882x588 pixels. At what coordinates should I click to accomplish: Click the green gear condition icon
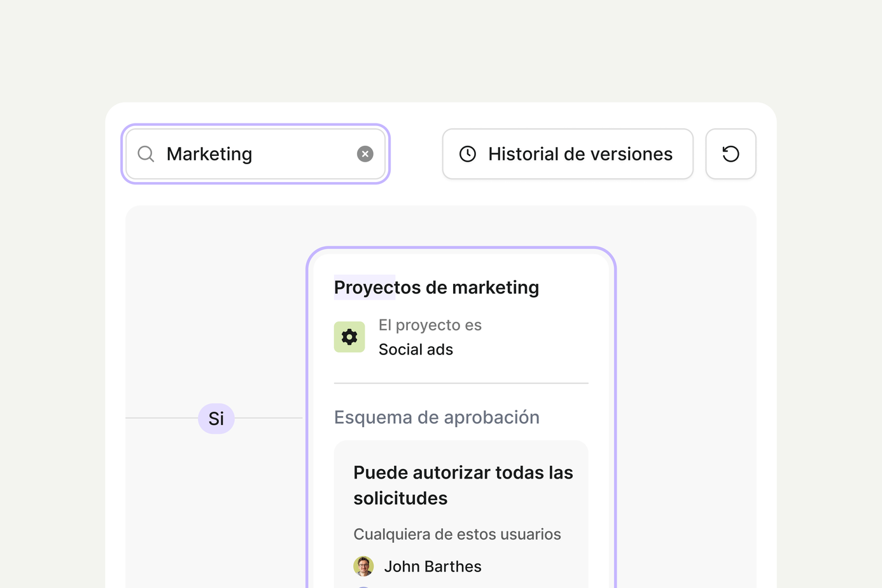[x=349, y=337]
